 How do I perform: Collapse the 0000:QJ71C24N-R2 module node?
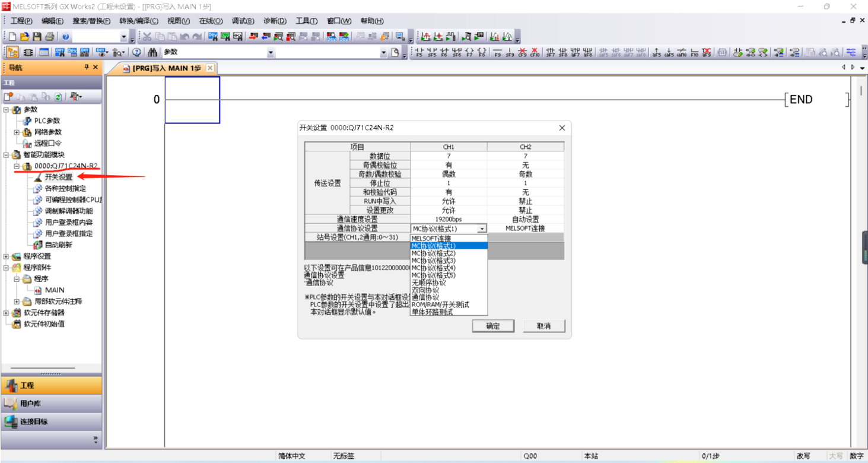17,166
